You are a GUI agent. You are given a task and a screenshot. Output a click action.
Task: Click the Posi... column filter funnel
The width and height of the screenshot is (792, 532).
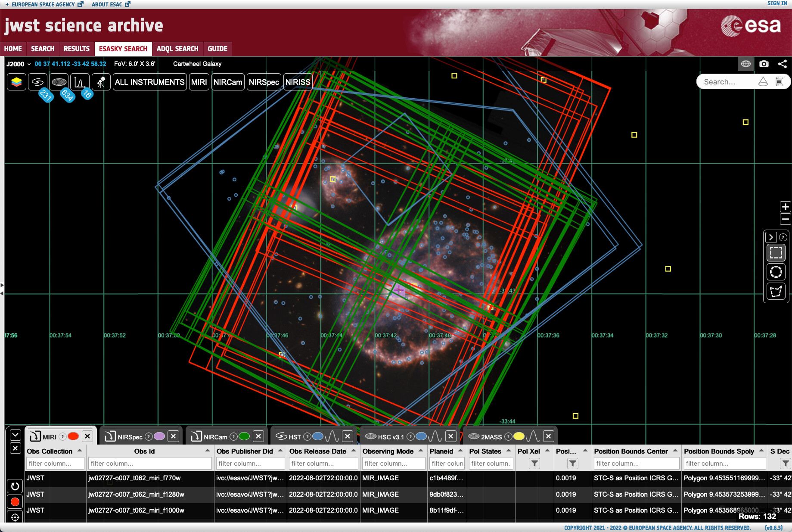tap(572, 464)
